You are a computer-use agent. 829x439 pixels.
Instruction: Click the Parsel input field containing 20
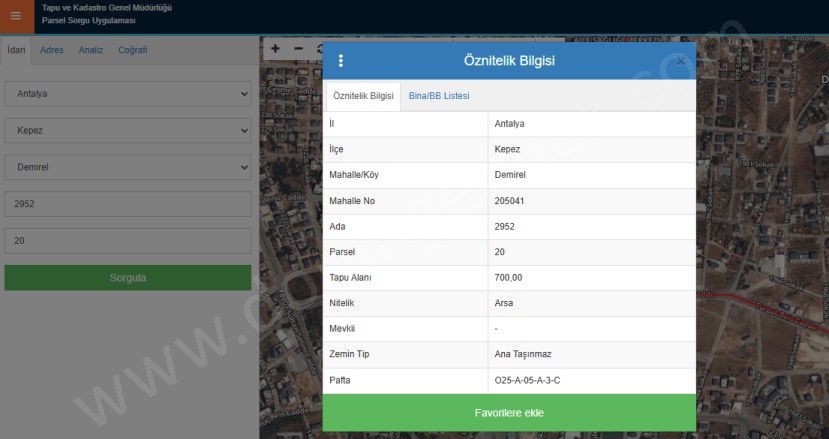(x=127, y=241)
